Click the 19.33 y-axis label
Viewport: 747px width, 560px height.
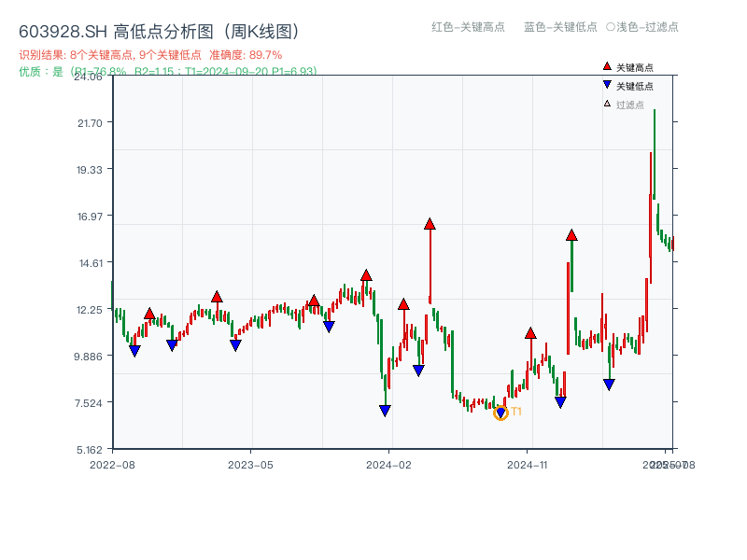(x=90, y=170)
